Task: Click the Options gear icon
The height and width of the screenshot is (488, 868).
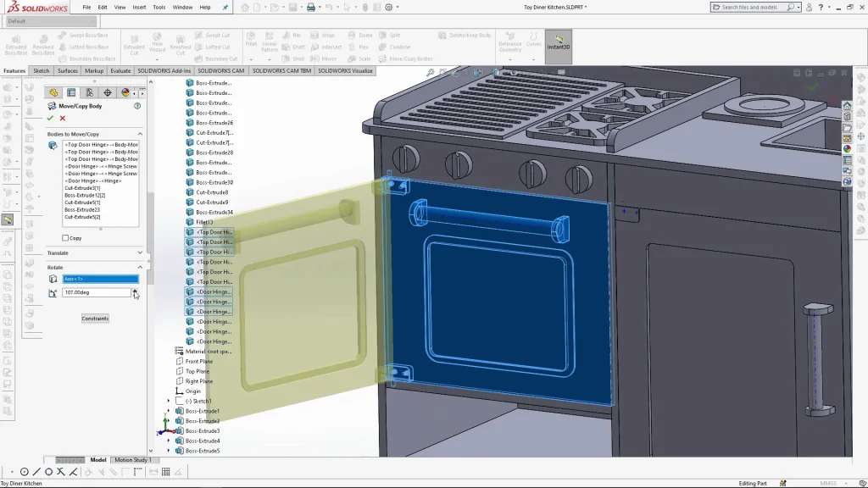Action: [x=388, y=8]
